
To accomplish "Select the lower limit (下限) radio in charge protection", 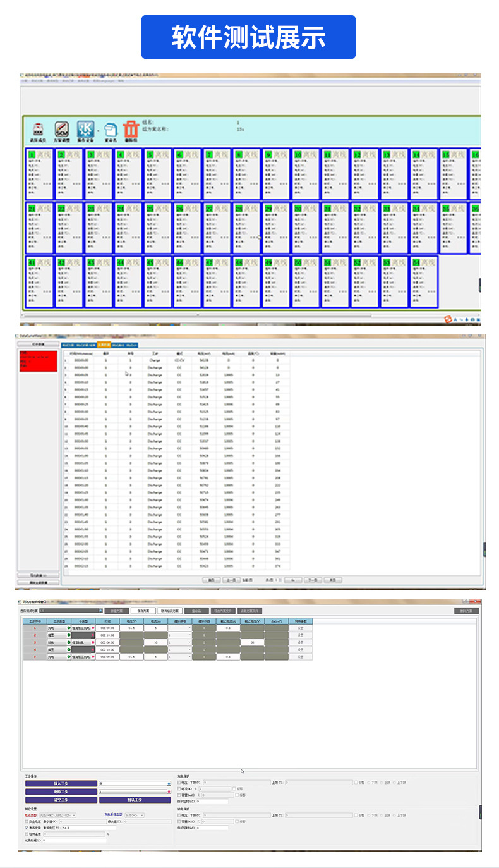I will click(370, 783).
